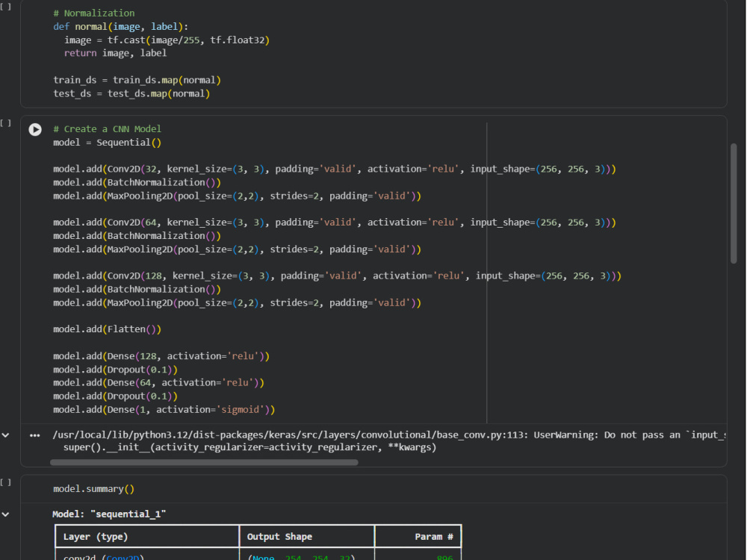The width and height of the screenshot is (747, 560).
Task: Click 'train_ds = train_ds.map(normal)' line
Action: click(137, 80)
